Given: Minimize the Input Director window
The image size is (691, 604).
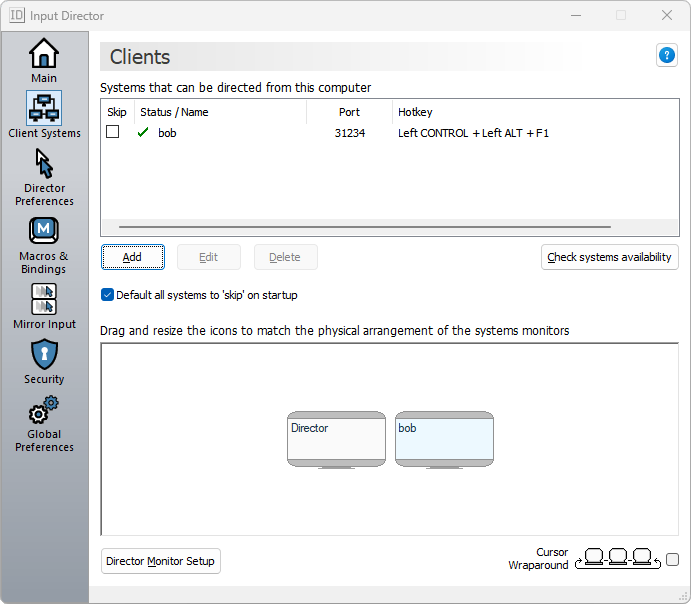Looking at the screenshot, I should pos(576,15).
